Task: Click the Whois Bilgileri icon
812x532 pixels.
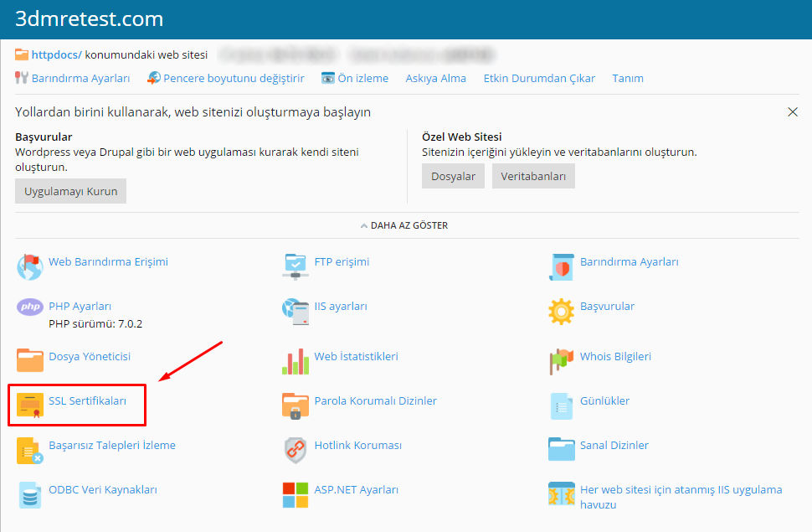Action: 561,360
